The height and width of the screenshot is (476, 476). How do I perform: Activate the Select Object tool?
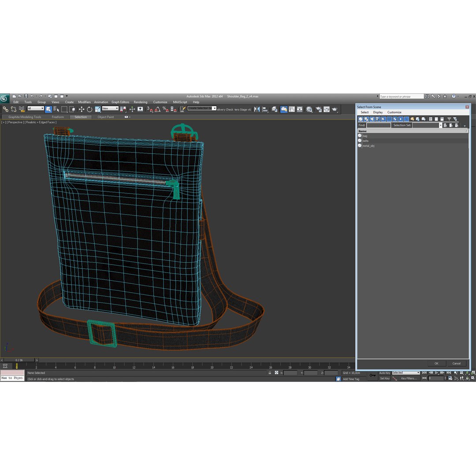click(x=48, y=109)
